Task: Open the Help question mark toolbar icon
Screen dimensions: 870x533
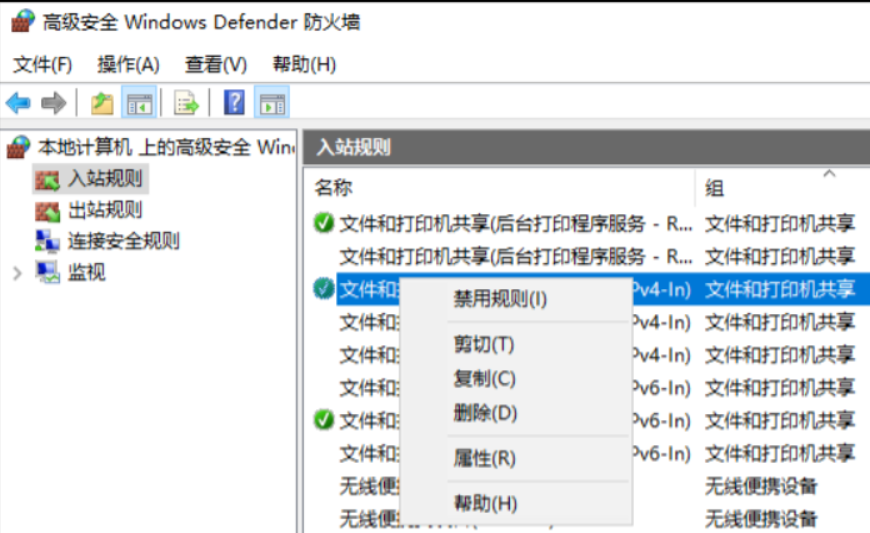Action: click(234, 103)
